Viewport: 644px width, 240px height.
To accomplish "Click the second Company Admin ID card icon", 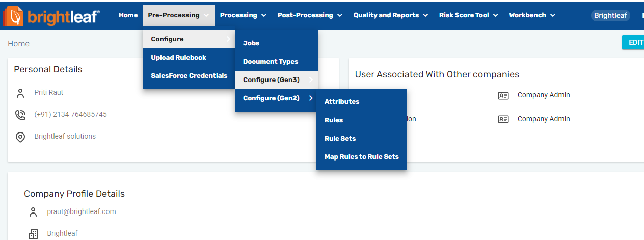I will click(503, 119).
